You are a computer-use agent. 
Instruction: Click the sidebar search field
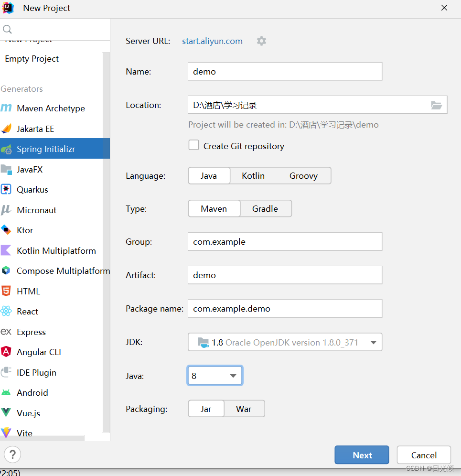(55, 30)
